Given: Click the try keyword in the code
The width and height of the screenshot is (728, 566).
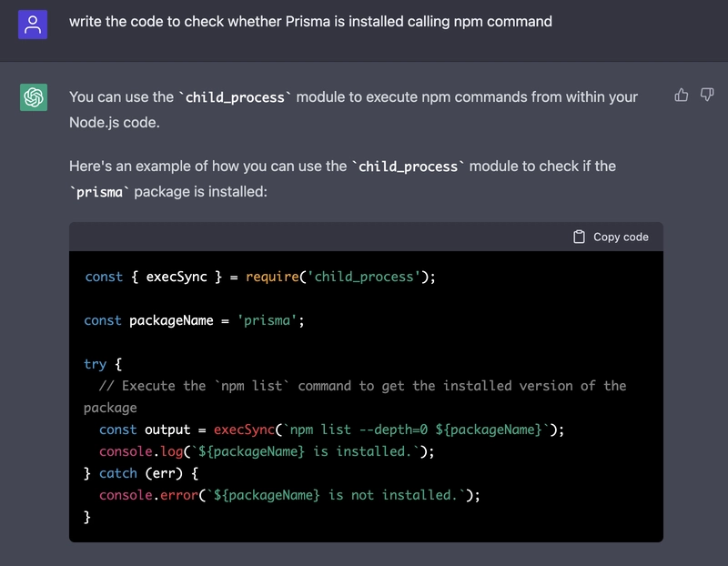Looking at the screenshot, I should (95, 364).
